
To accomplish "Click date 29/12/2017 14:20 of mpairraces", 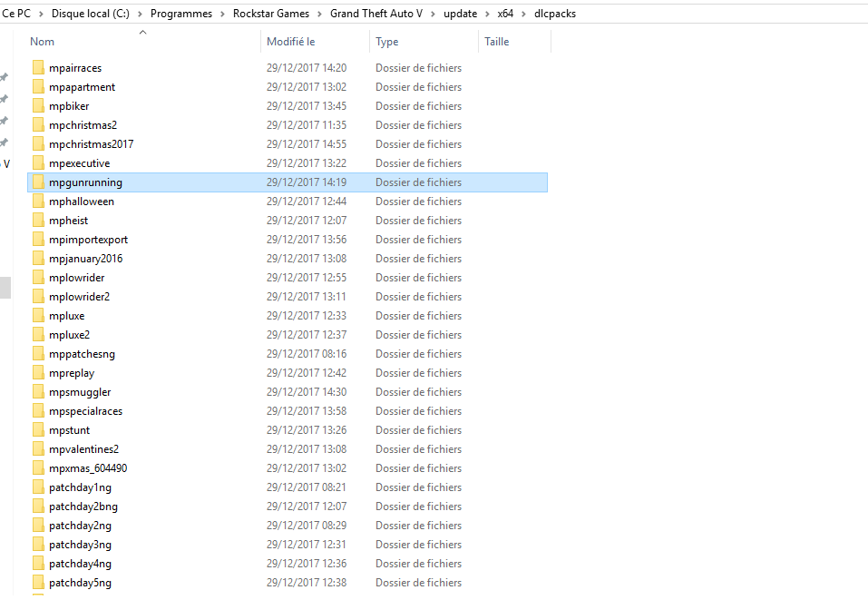I will pos(307,67).
